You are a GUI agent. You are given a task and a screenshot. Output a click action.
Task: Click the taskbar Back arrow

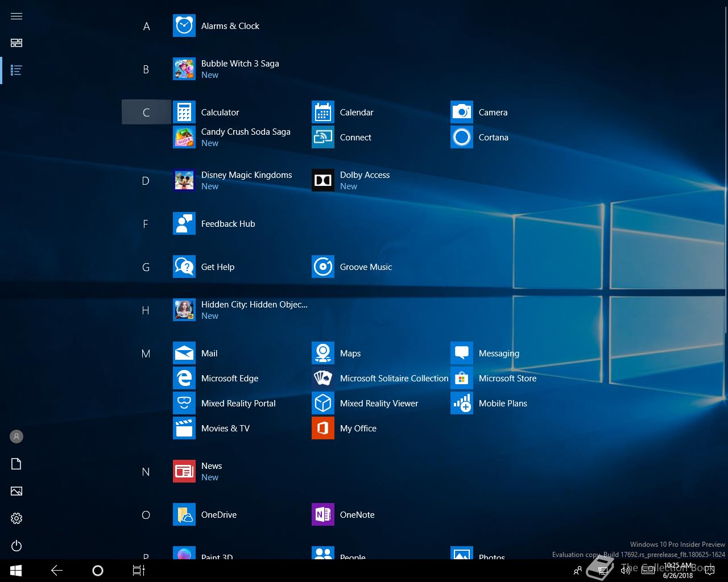click(x=57, y=571)
